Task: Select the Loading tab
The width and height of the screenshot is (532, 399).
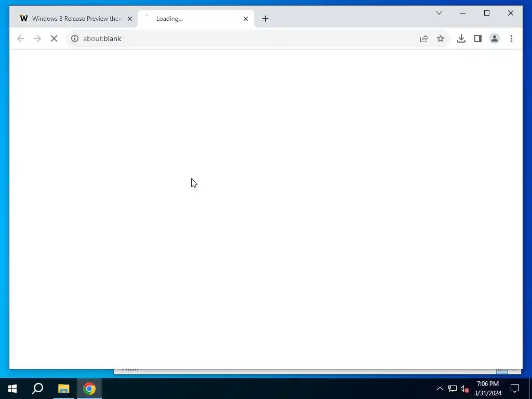Action: 195,19
